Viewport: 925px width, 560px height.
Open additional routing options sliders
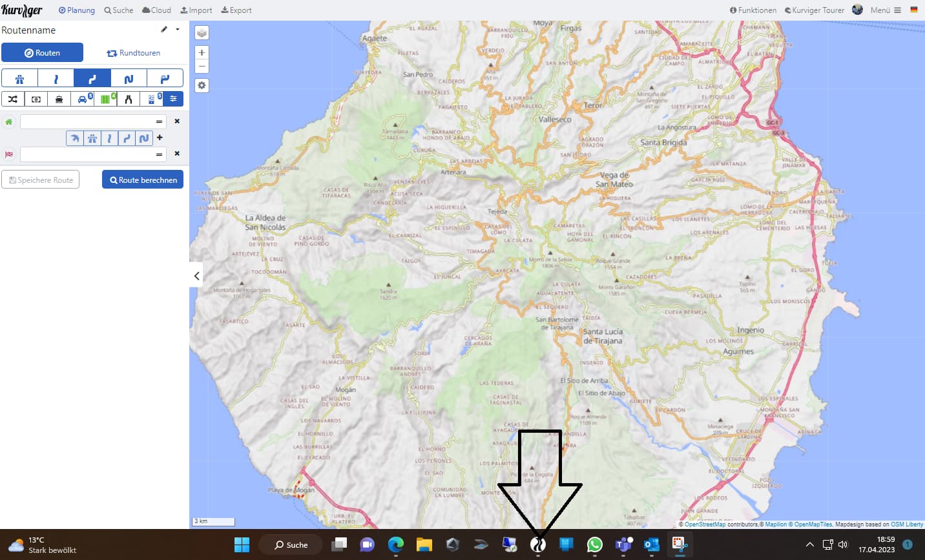pos(173,99)
